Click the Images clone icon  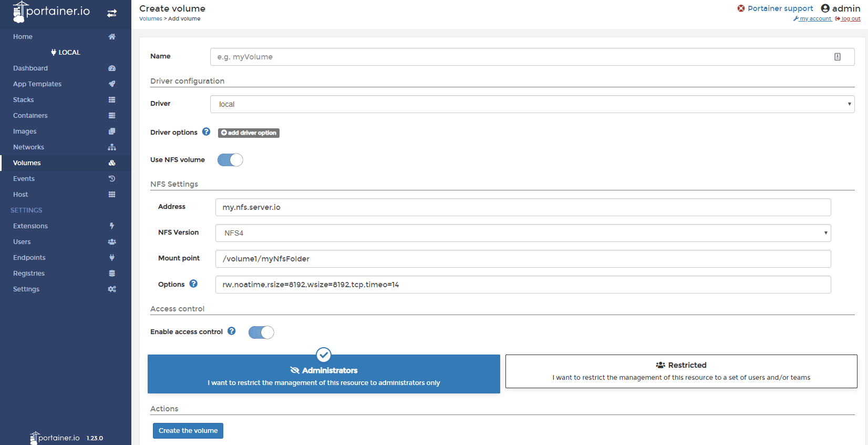[x=112, y=132]
